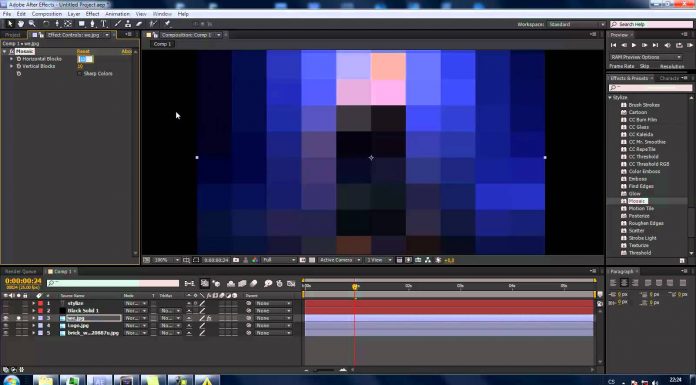Switch to the Render Queue tab
Screen dimensions: 696x385
point(20,271)
